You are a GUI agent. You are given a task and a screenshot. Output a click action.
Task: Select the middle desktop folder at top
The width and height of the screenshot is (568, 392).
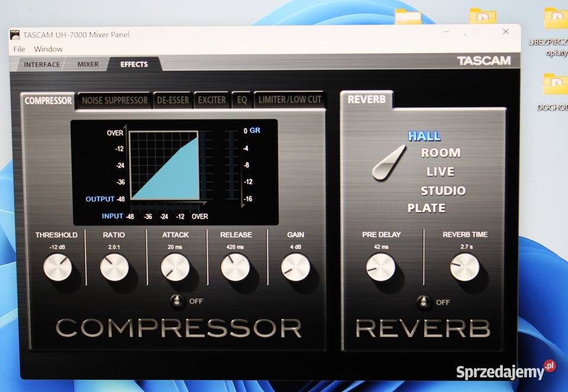(483, 16)
